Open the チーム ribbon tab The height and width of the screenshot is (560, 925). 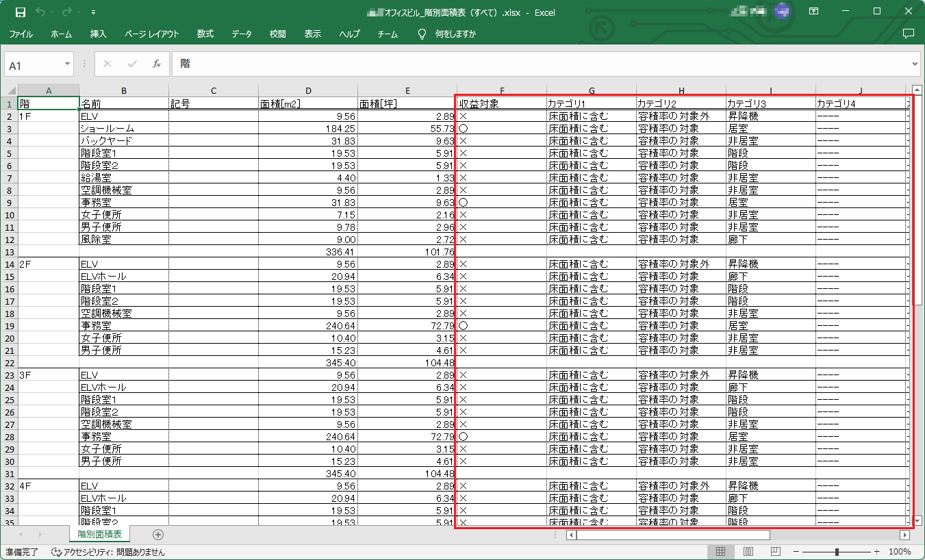click(x=388, y=34)
